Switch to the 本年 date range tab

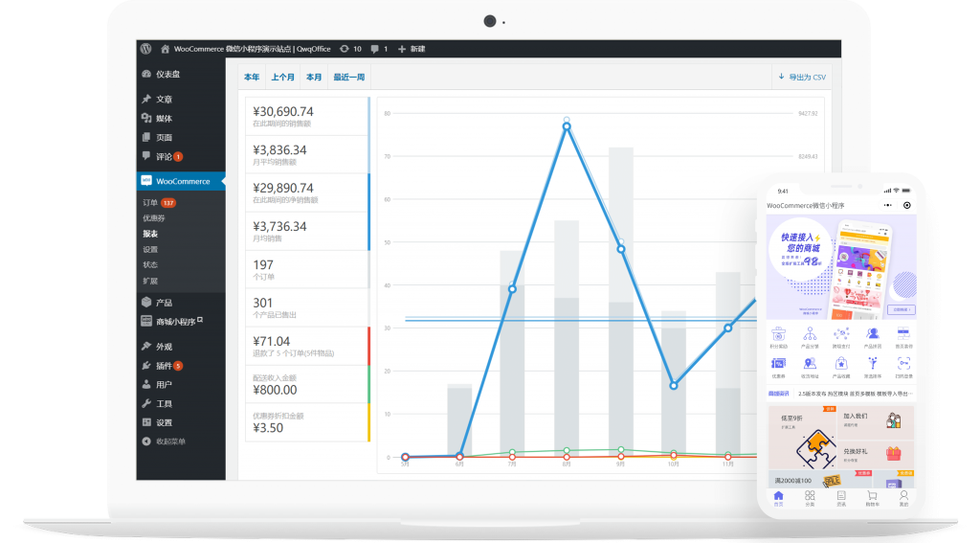pos(252,77)
